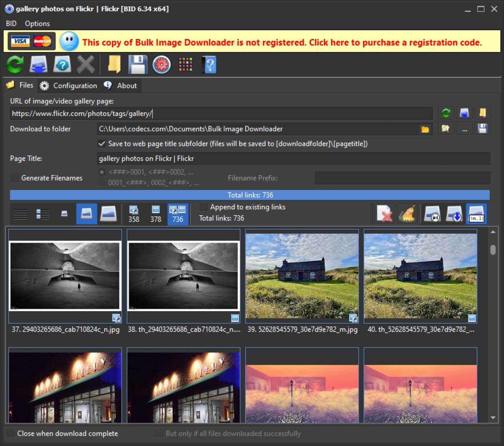The height and width of the screenshot is (446, 504).
Task: Switch to compact list view icon
Action: (x=21, y=214)
